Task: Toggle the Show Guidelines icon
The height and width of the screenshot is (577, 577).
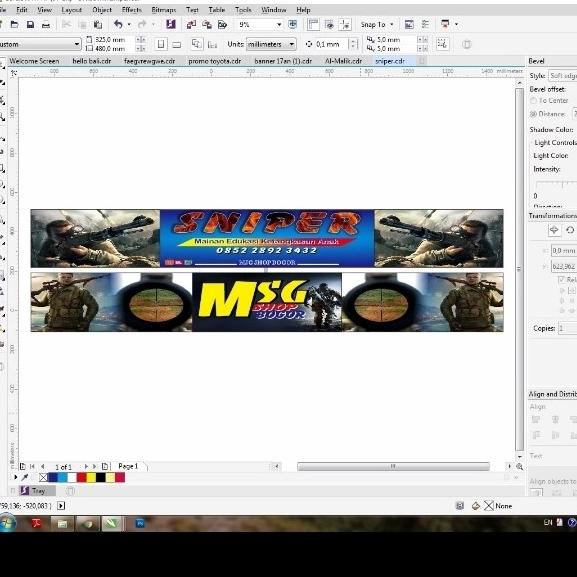Action: tap(345, 25)
